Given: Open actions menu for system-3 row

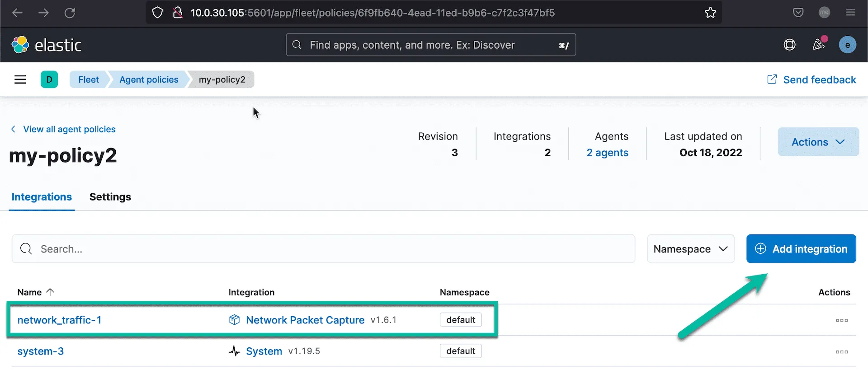Looking at the screenshot, I should (x=841, y=351).
